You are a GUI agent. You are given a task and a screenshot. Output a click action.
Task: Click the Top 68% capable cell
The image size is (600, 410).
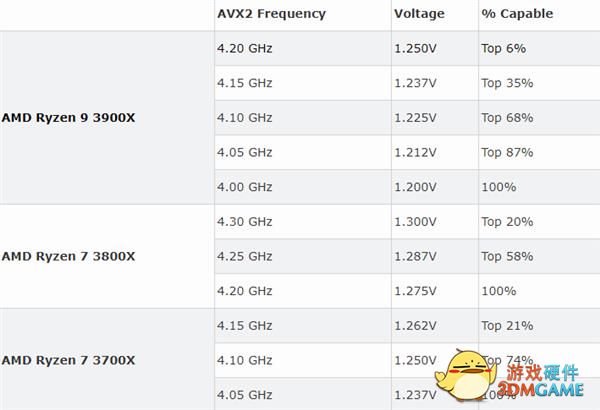coord(507,118)
